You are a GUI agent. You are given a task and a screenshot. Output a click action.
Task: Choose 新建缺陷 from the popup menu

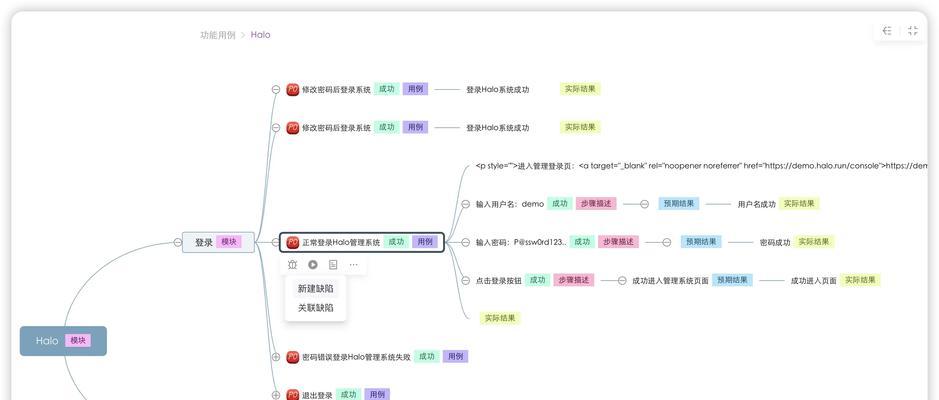click(x=316, y=289)
